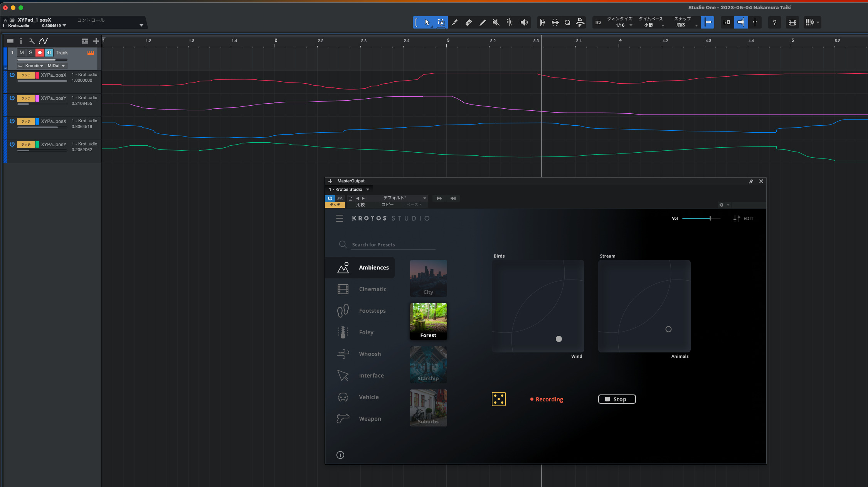Open the '1 - Krotos Studio' plugin dropdown
Viewport: 868px width, 487px height.
[349, 189]
